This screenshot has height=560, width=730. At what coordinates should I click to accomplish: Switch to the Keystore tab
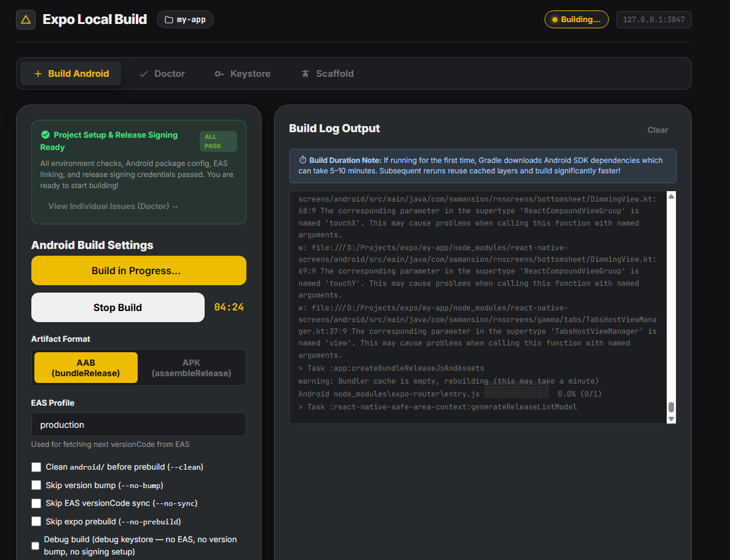(x=242, y=74)
